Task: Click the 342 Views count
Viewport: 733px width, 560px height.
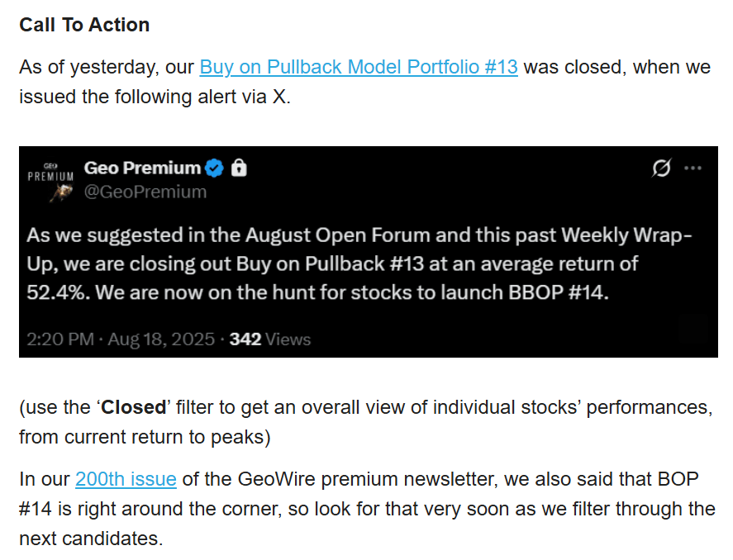Action: click(x=269, y=339)
